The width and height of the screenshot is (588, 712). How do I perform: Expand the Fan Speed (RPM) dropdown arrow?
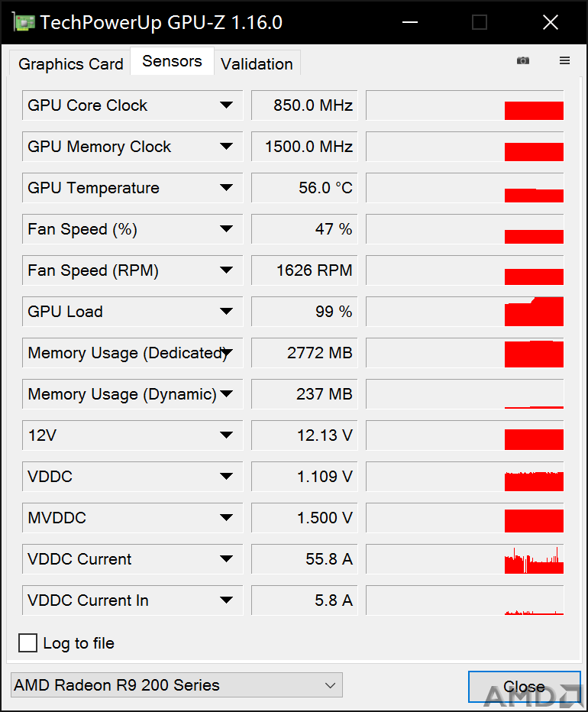click(x=226, y=270)
